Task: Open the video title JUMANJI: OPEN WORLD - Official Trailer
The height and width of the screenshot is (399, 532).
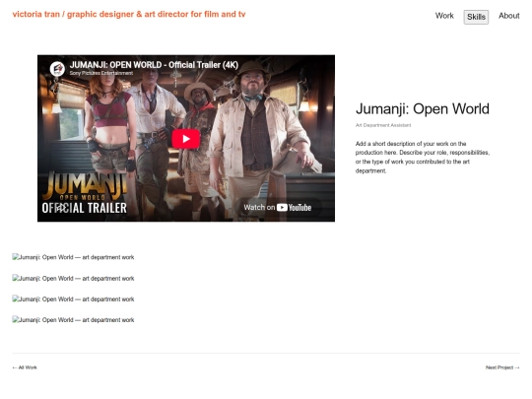Action: pos(154,65)
